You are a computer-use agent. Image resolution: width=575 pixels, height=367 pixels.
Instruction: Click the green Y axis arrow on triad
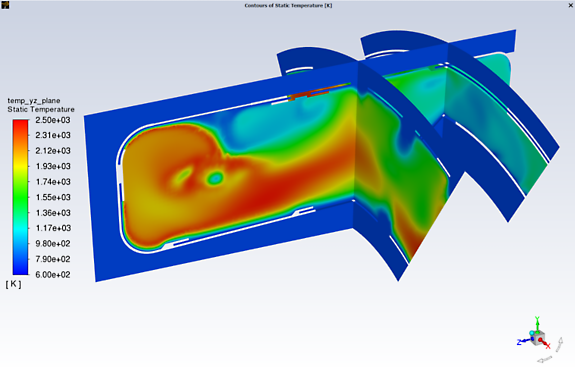click(537, 323)
